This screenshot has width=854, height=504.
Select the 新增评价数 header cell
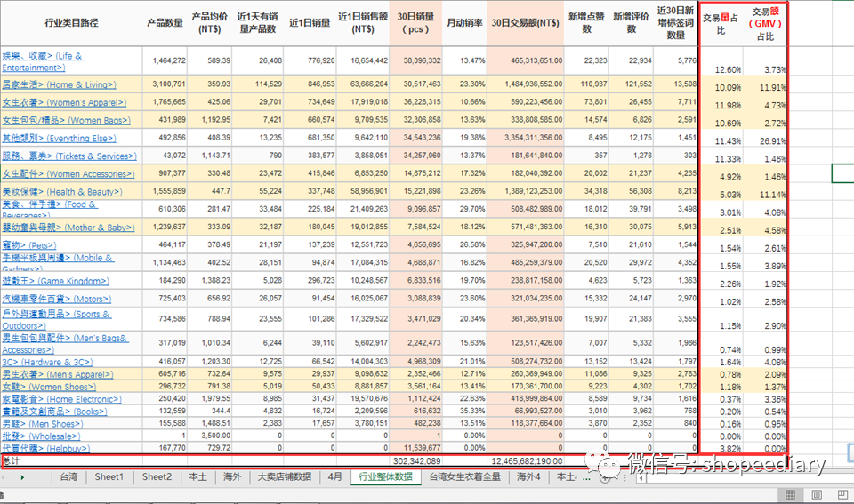click(632, 23)
